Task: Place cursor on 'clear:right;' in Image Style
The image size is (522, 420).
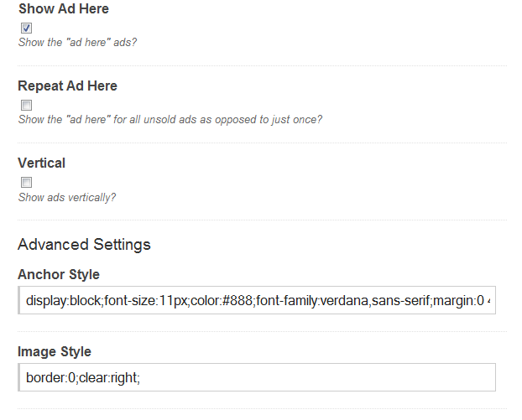Action: coord(110,378)
